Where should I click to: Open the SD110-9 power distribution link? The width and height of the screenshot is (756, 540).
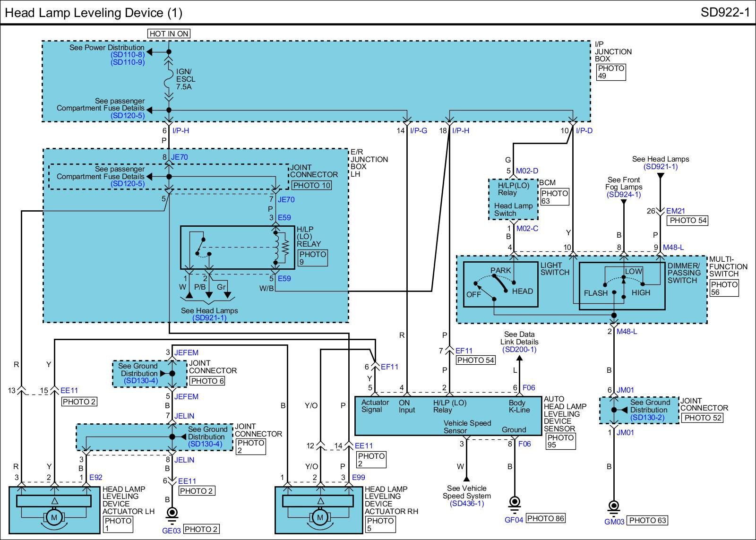click(128, 62)
